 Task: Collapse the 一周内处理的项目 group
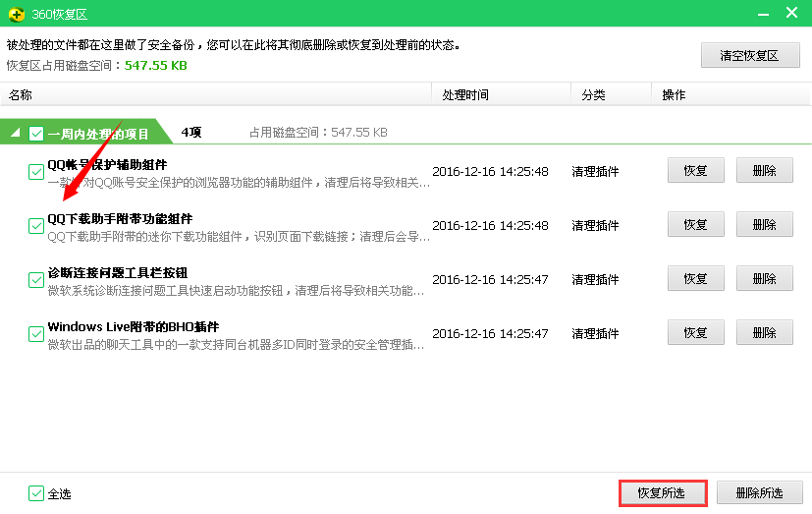15,133
